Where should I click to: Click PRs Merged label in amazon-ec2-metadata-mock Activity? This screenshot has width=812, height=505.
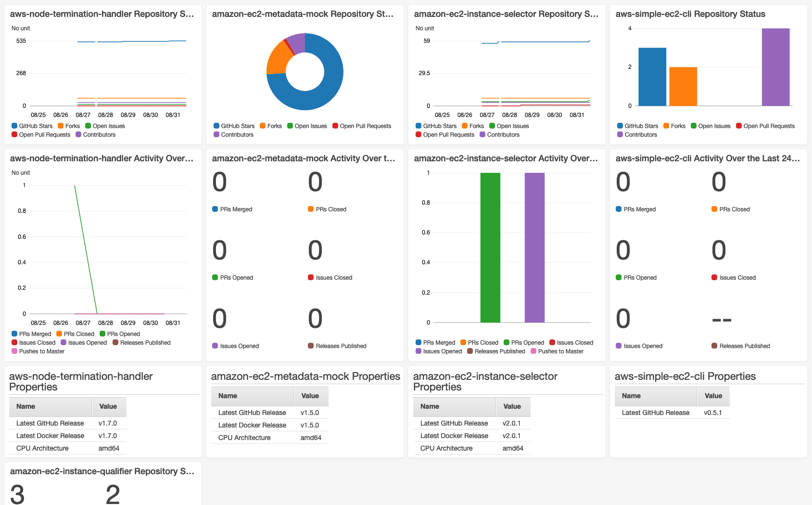[236, 209]
